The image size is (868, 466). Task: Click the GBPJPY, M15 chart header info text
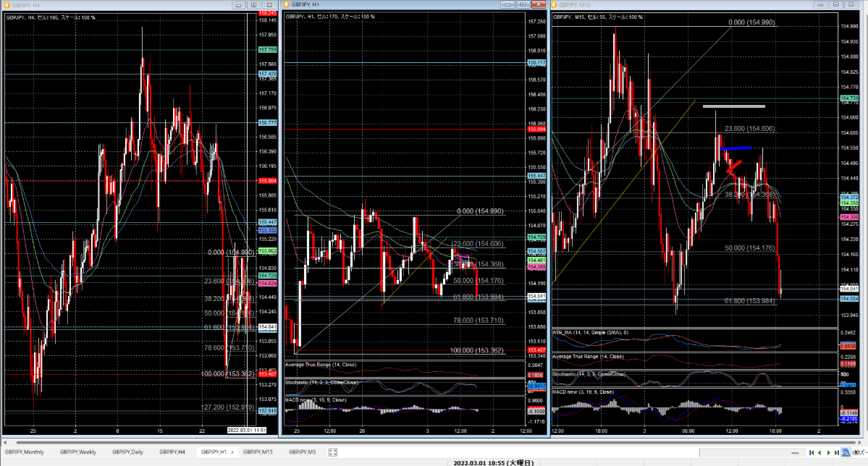597,17
